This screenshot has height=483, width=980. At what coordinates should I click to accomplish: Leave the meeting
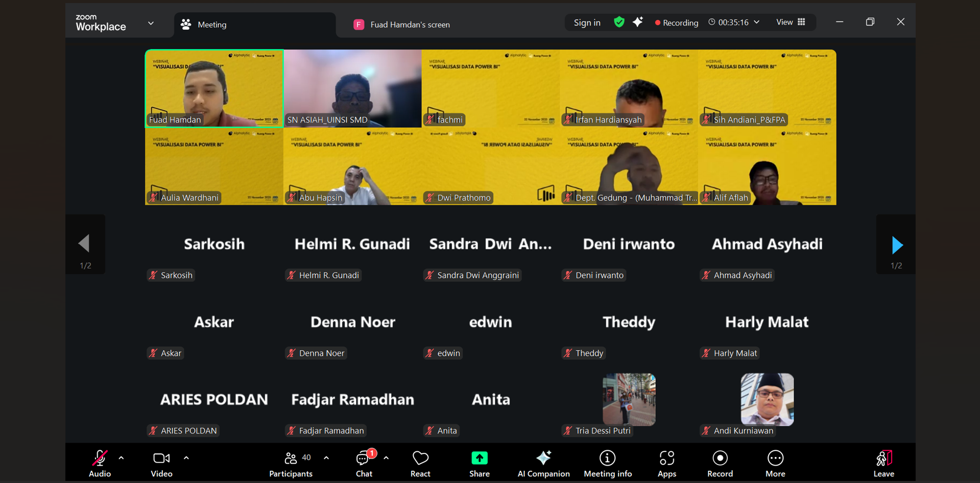pyautogui.click(x=883, y=464)
